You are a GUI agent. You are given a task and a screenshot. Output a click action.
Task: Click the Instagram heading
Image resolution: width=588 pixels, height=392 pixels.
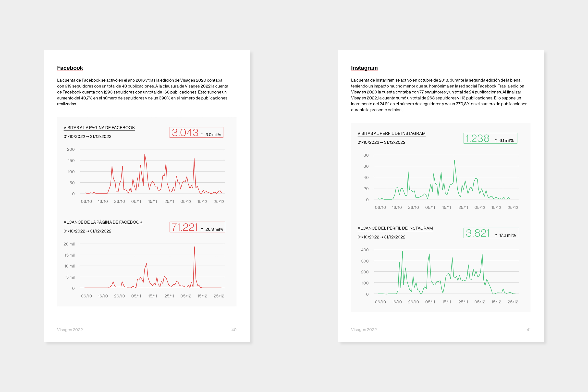pyautogui.click(x=364, y=68)
